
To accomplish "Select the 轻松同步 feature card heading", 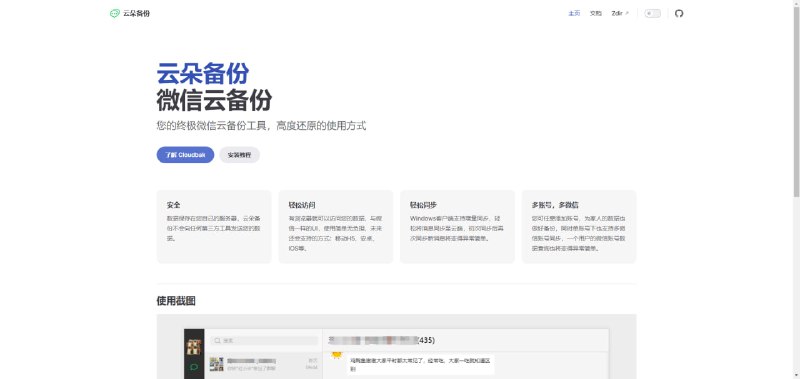I will coord(423,205).
